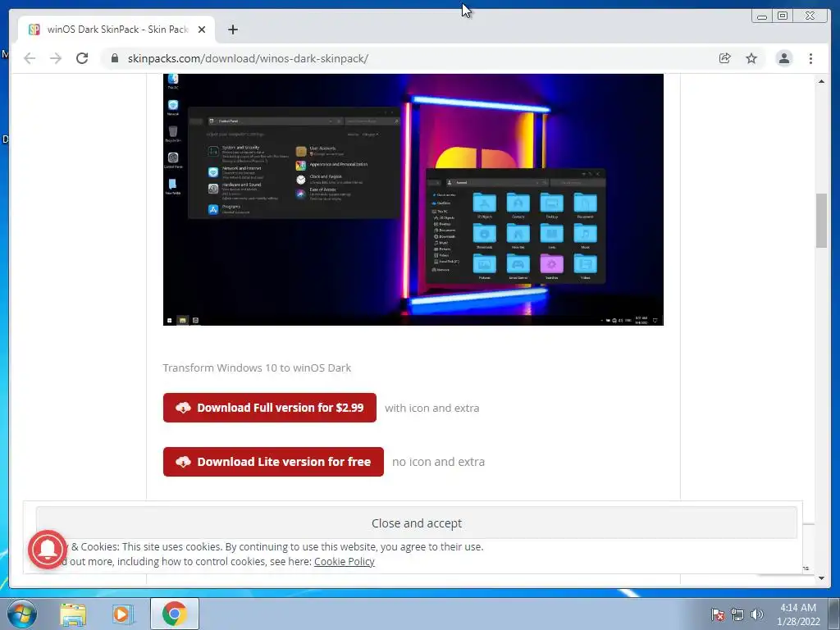Close the winOS Dark SkinPack tab

[202, 30]
